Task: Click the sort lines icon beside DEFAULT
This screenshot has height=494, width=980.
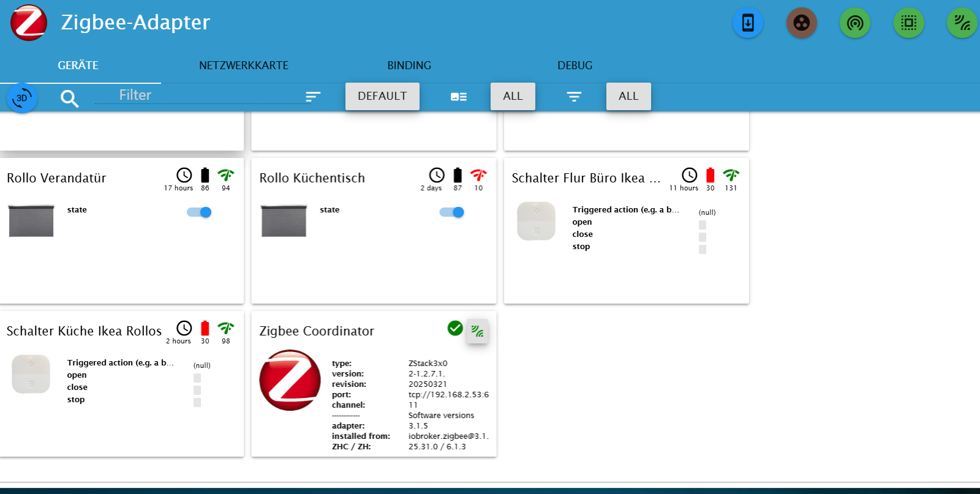Action: click(313, 97)
